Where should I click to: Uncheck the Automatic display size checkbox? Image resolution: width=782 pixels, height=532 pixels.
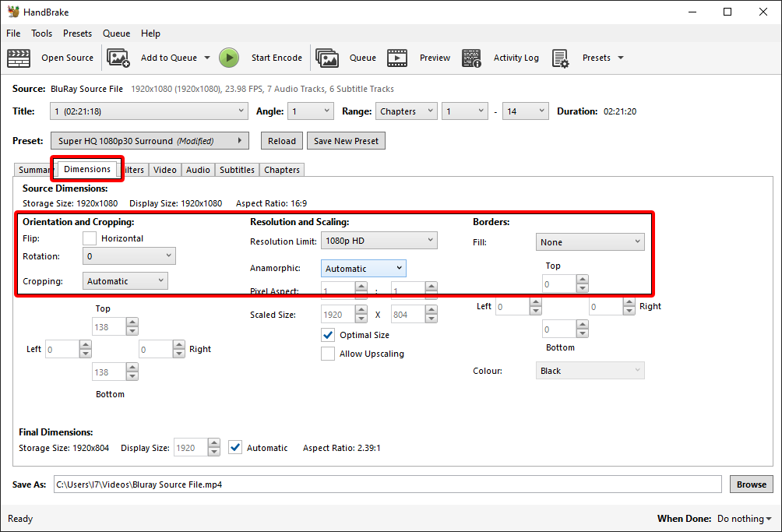tap(235, 448)
